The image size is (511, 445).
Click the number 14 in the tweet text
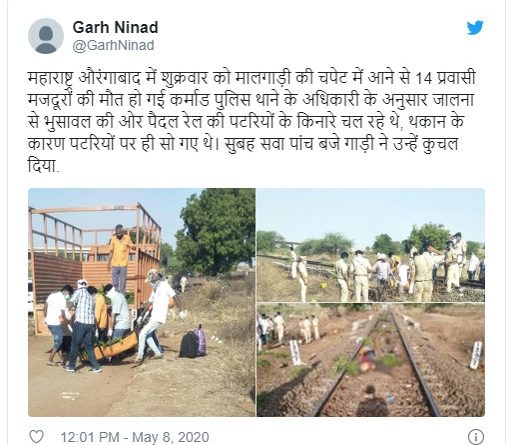tap(424, 79)
